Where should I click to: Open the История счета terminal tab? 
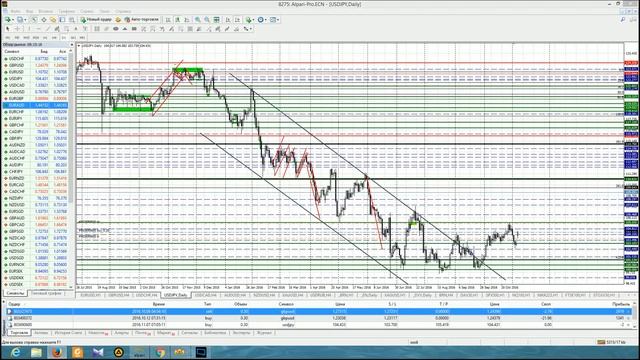68,333
